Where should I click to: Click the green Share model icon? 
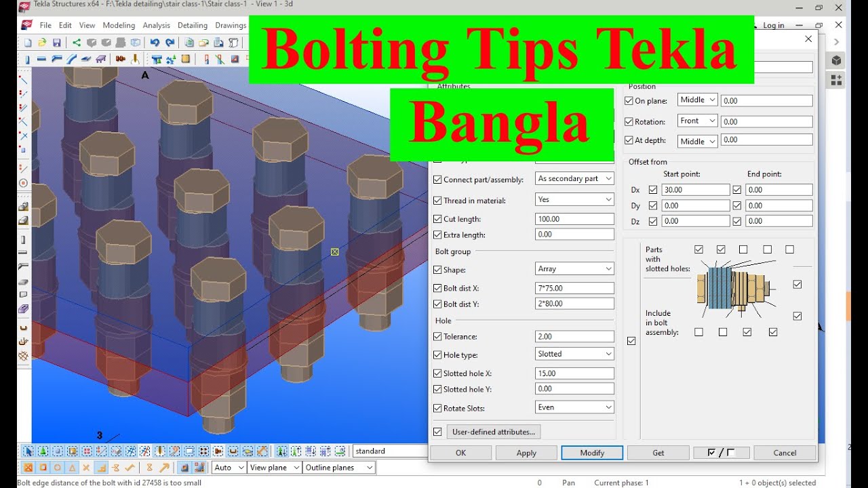[77, 43]
